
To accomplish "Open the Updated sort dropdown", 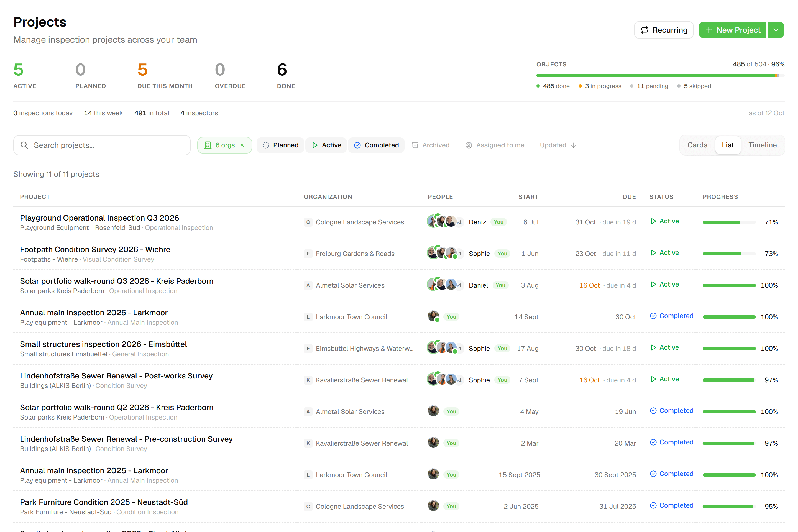I will coord(558,145).
